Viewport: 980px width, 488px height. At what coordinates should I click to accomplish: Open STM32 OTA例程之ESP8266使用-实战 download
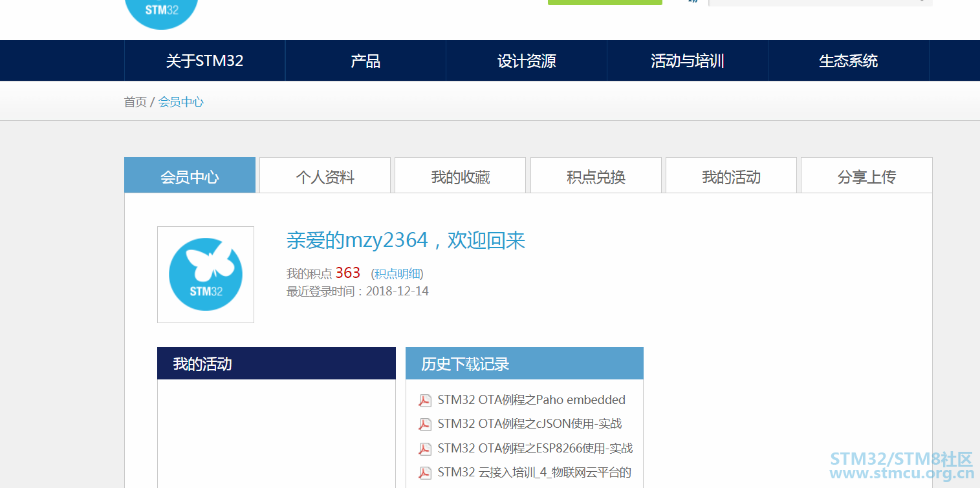pyautogui.click(x=535, y=448)
